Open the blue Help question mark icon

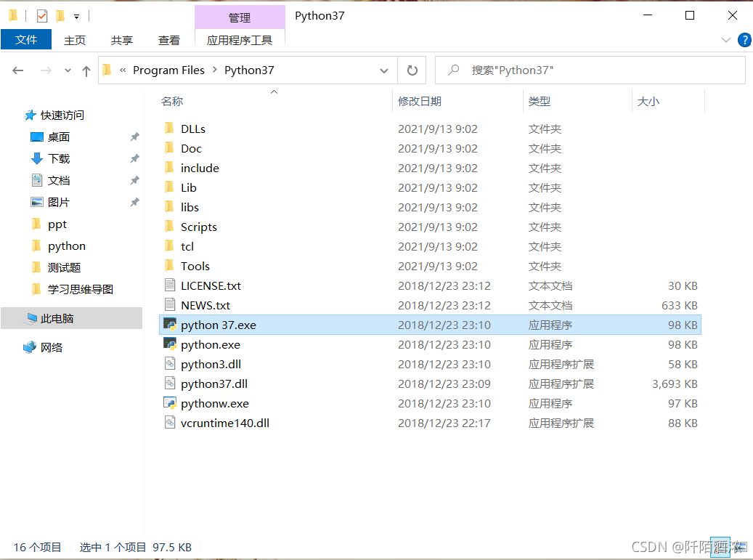(x=744, y=40)
